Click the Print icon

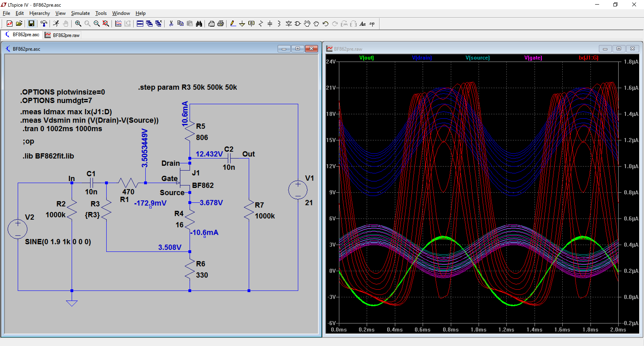coord(221,24)
